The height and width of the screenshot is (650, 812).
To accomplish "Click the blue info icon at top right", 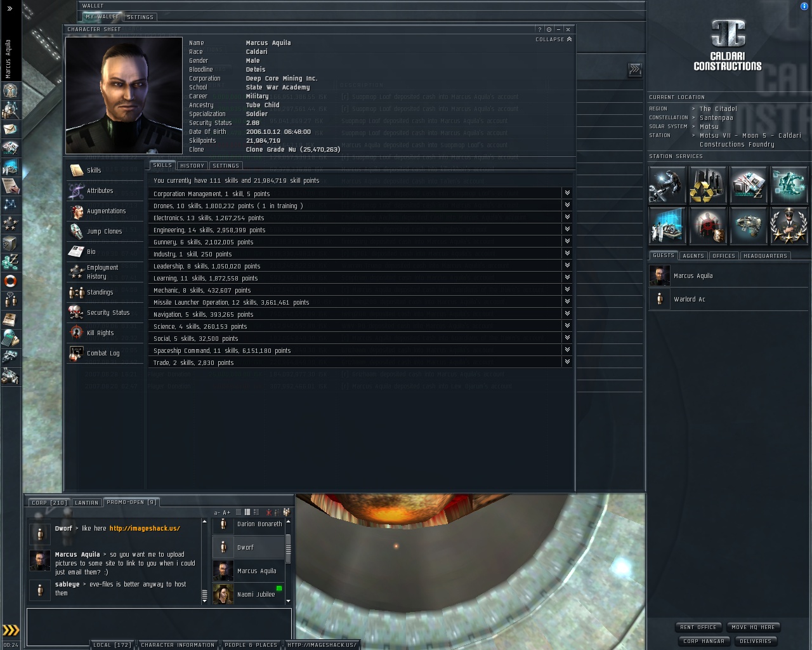I will point(804,6).
